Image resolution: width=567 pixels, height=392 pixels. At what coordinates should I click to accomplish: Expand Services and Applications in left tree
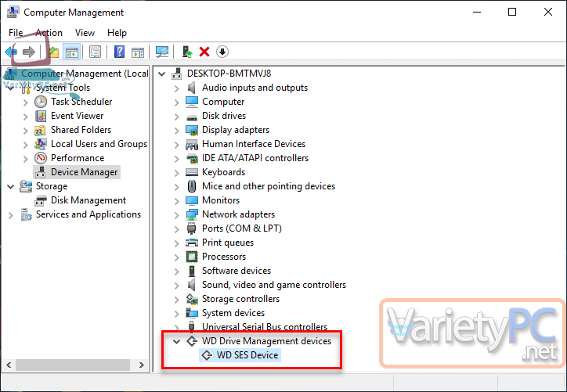click(x=10, y=215)
